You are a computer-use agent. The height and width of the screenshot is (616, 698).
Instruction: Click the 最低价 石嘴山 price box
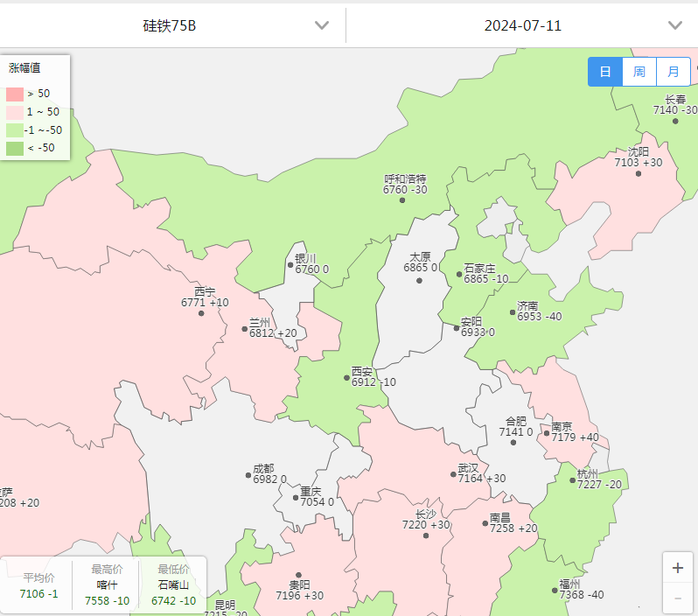click(173, 584)
